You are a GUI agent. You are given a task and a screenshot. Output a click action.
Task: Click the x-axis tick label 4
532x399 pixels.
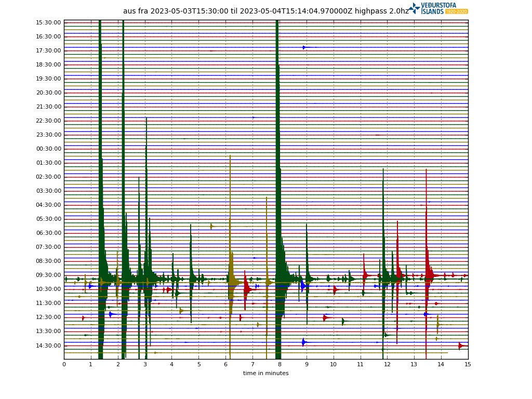(171, 364)
